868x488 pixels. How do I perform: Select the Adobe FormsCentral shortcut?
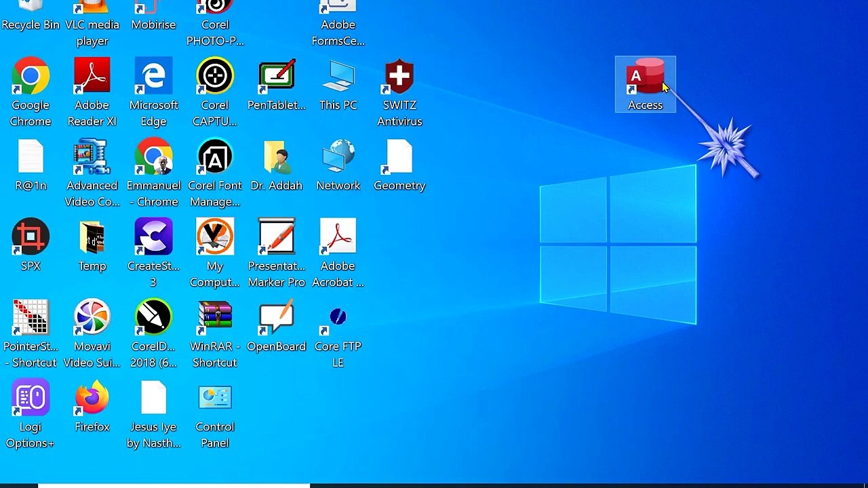point(338,24)
